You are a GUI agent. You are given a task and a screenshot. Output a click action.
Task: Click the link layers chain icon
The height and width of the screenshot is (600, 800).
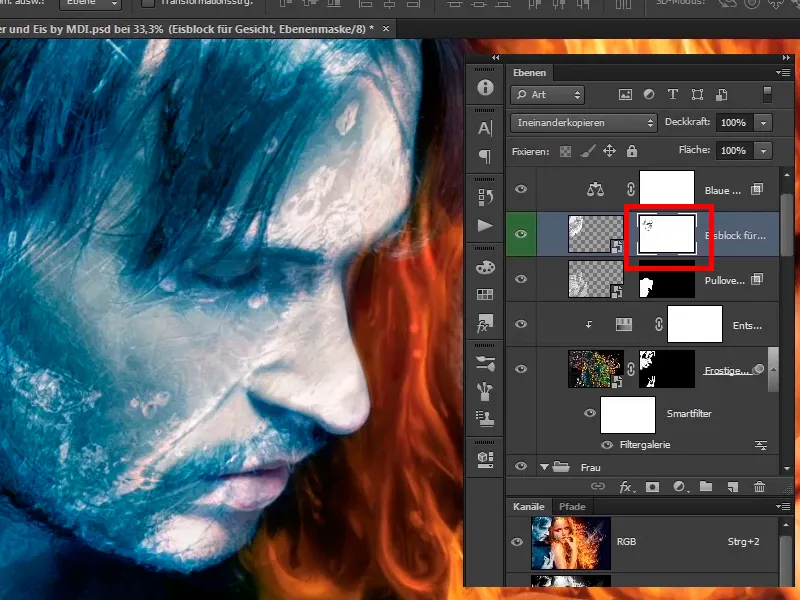(597, 486)
